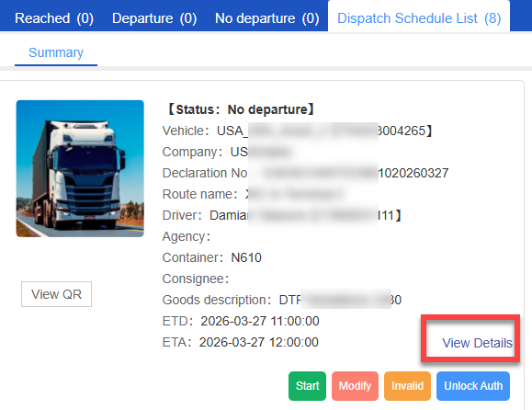Click the green Start button
The width and height of the screenshot is (532, 410).
pos(307,386)
